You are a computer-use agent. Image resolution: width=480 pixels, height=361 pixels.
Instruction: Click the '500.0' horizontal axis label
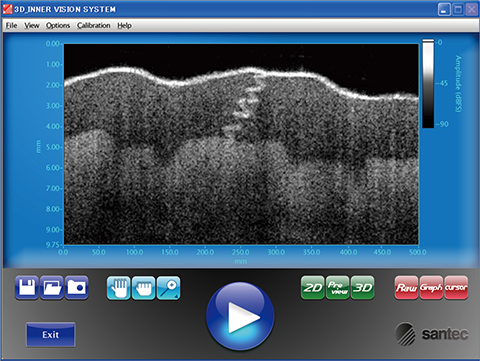coord(418,252)
